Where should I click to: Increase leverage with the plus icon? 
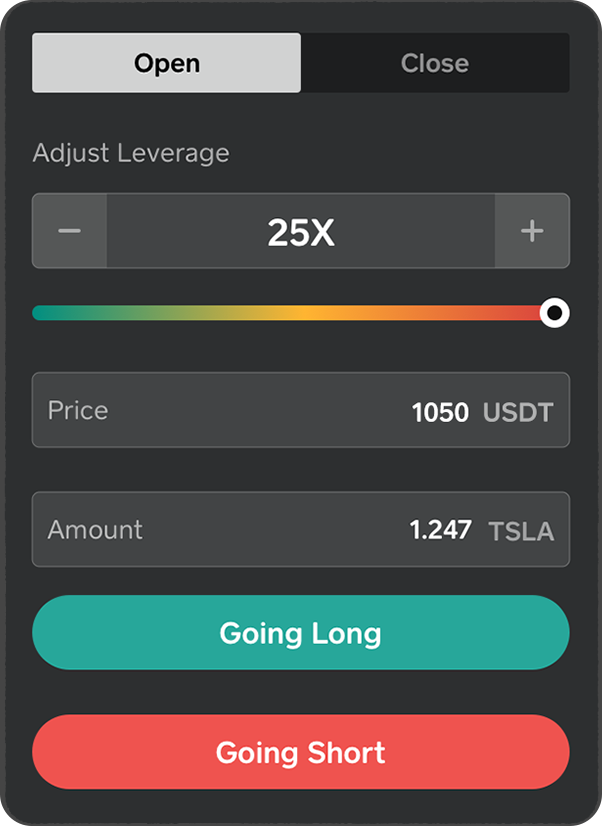tap(532, 231)
